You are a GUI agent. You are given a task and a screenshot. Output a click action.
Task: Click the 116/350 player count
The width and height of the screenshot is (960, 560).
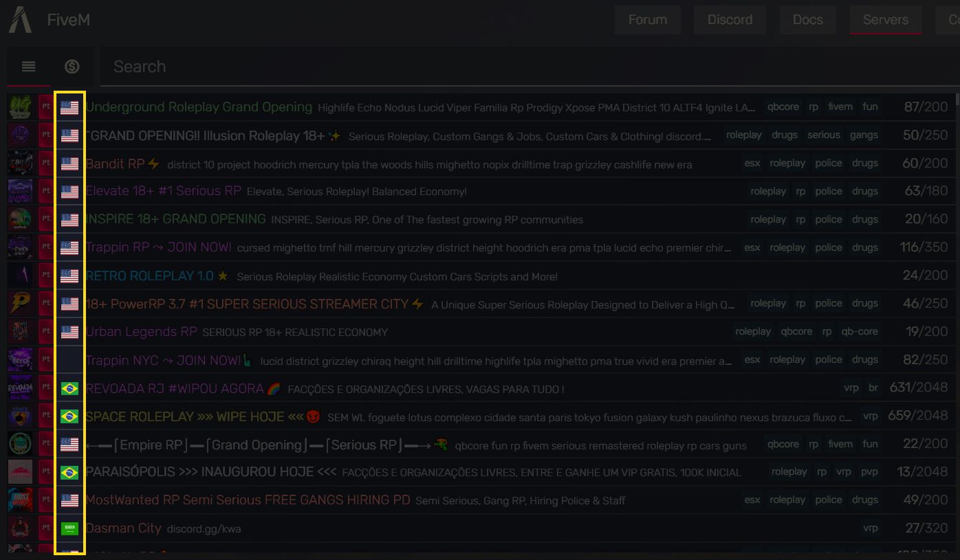point(924,247)
